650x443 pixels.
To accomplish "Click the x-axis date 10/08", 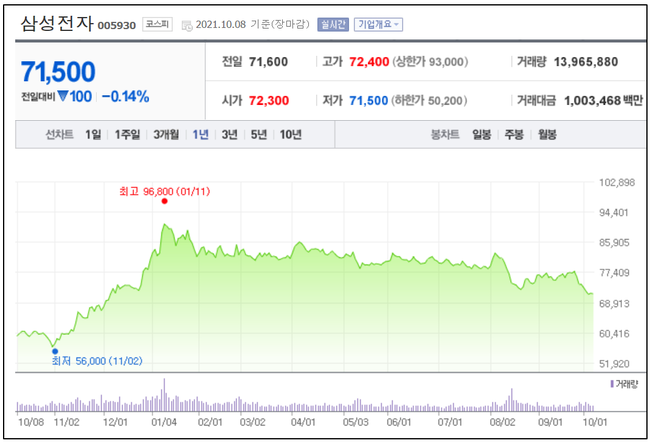I will (31, 422).
